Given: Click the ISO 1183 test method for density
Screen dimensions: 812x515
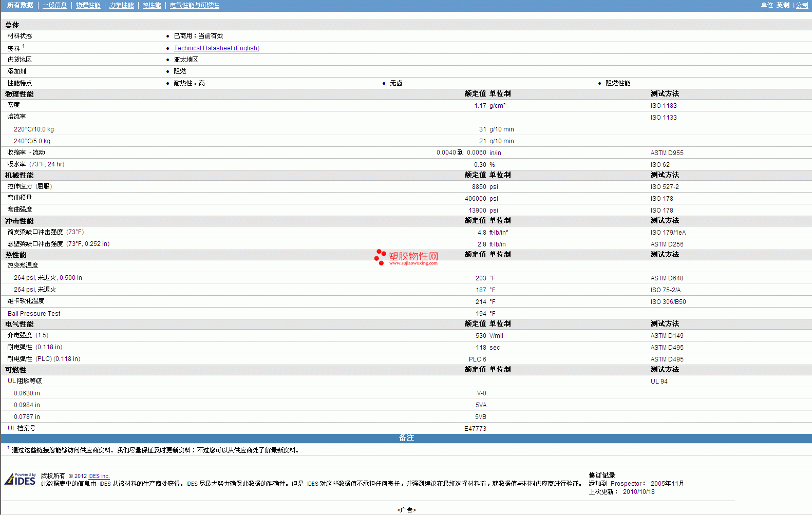Looking at the screenshot, I should coord(663,106).
